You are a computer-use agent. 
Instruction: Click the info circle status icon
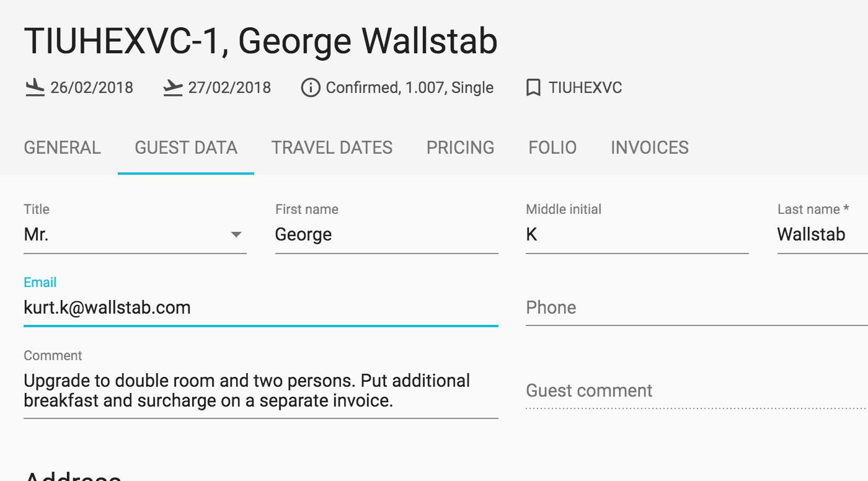pyautogui.click(x=310, y=87)
